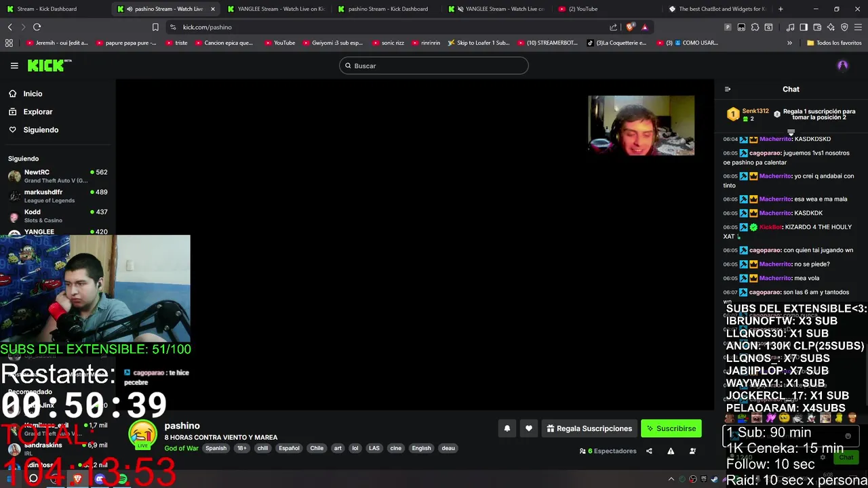The height and width of the screenshot is (488, 868).
Task: Click the Buscar search field
Action: pos(434,66)
